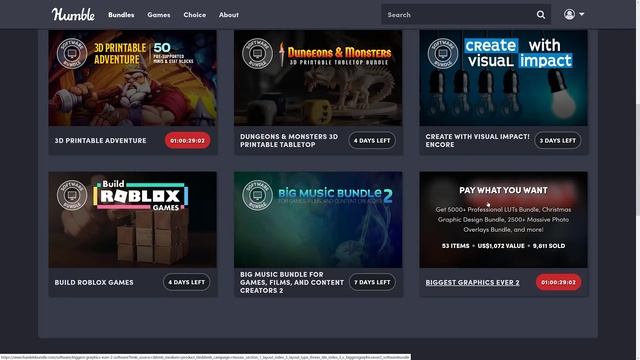Open the Bundles menu
Viewport: 640px width, 360px height.
121,15
